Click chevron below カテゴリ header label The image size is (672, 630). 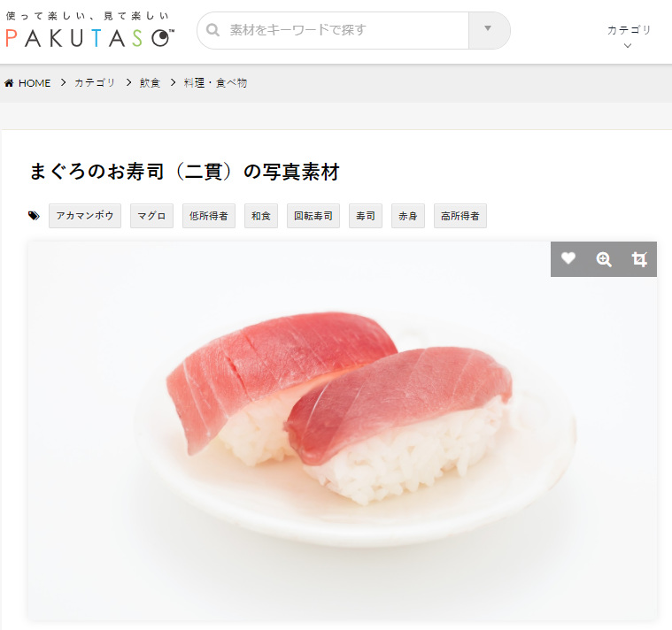point(628,45)
